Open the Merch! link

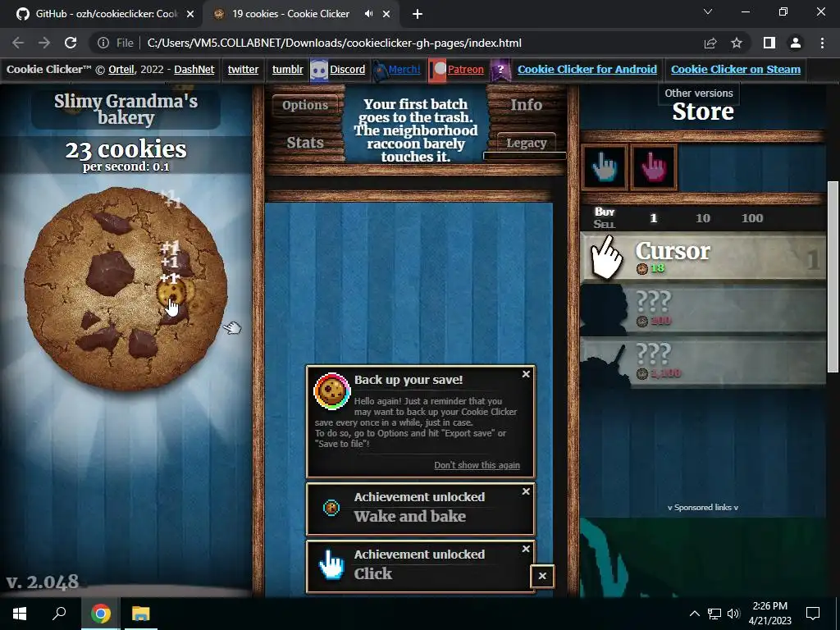coord(404,69)
